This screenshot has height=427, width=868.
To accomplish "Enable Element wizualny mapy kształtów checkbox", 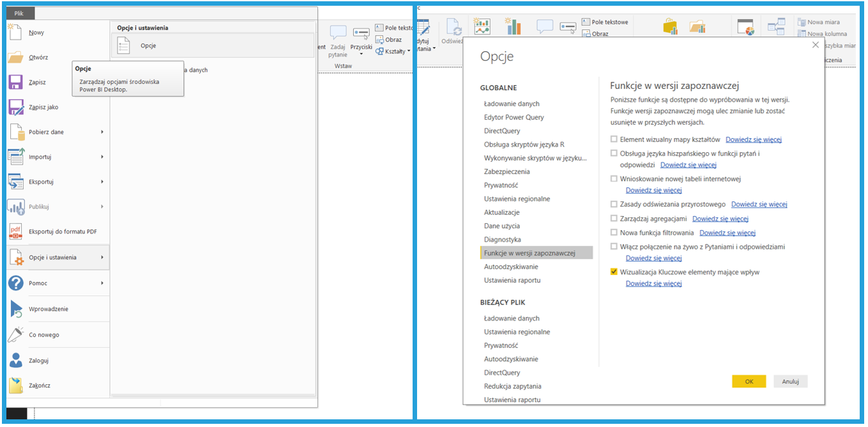I will 614,139.
